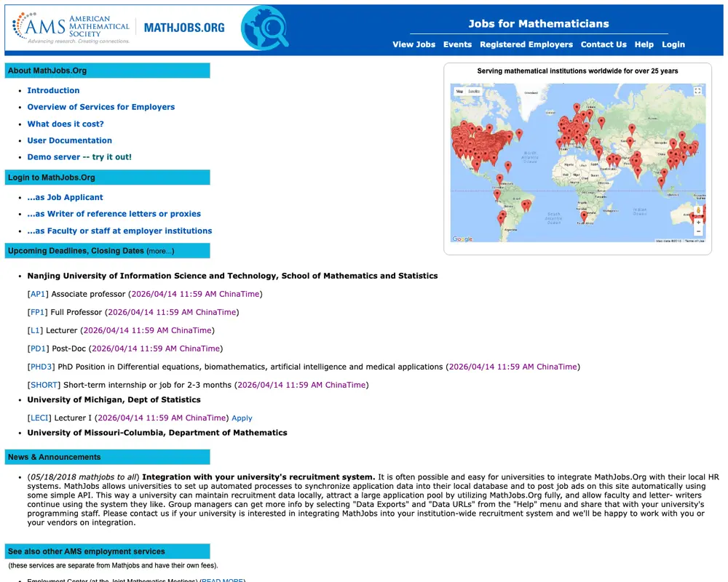Click the globe magnifier logo icon
This screenshot has height=582, width=728.
(265, 28)
